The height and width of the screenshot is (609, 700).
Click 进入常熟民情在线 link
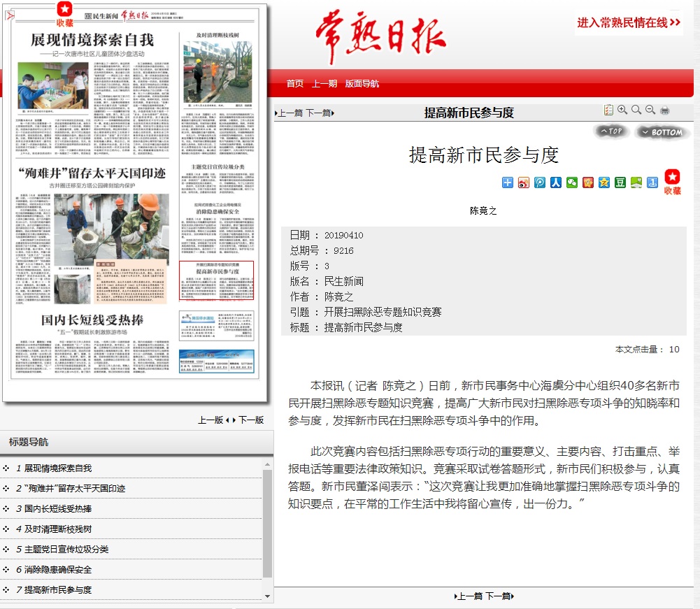click(x=629, y=23)
